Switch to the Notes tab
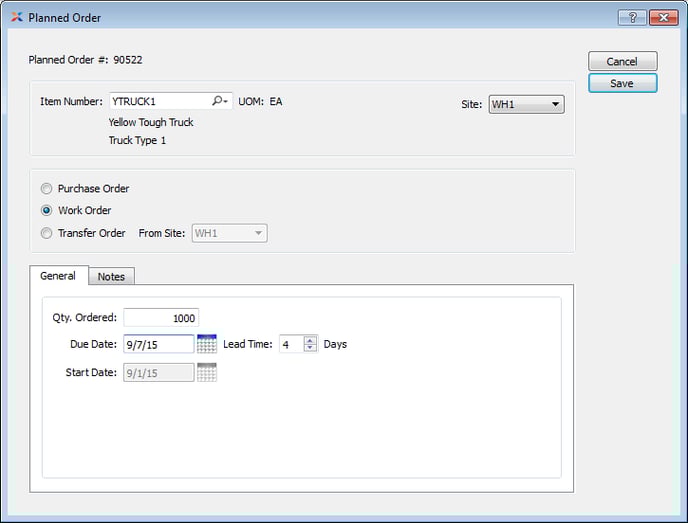 pyautogui.click(x=111, y=277)
